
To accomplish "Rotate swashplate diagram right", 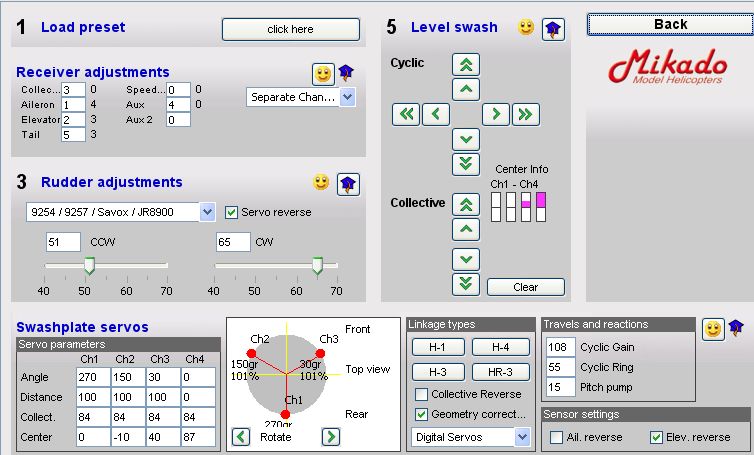I will click(331, 437).
